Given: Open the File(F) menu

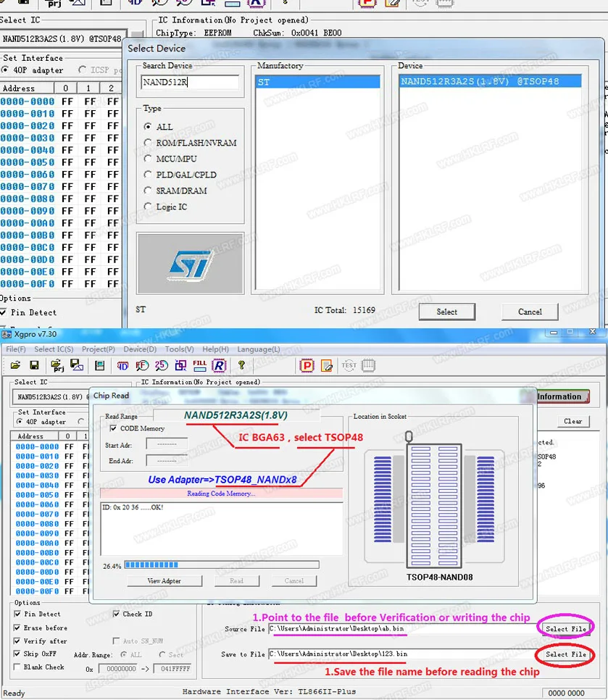Looking at the screenshot, I should coord(16,349).
